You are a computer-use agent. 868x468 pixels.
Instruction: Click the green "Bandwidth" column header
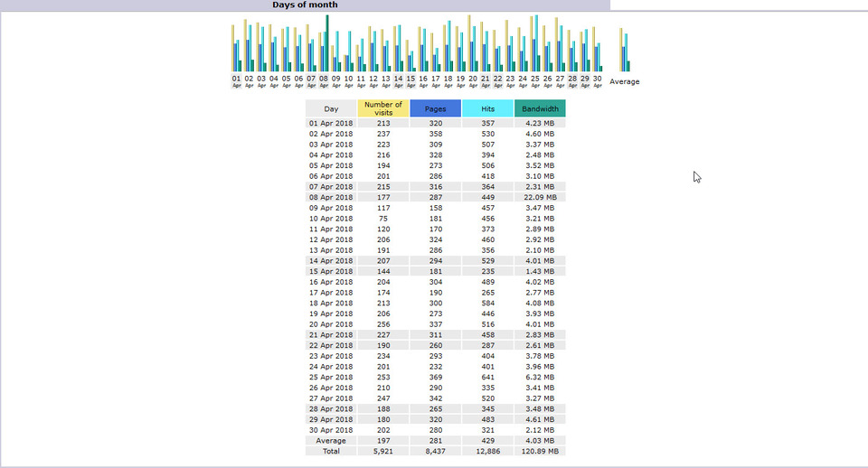[539, 108]
